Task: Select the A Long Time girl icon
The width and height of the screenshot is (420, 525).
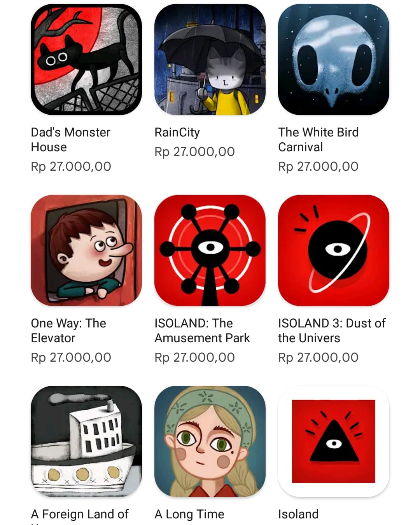Action: (210, 441)
